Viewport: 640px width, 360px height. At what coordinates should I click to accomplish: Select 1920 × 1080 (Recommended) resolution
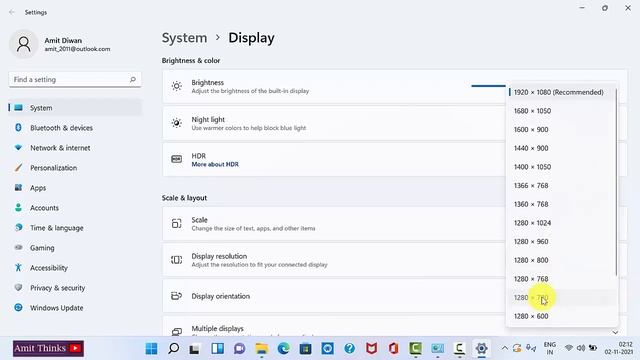[561, 92]
